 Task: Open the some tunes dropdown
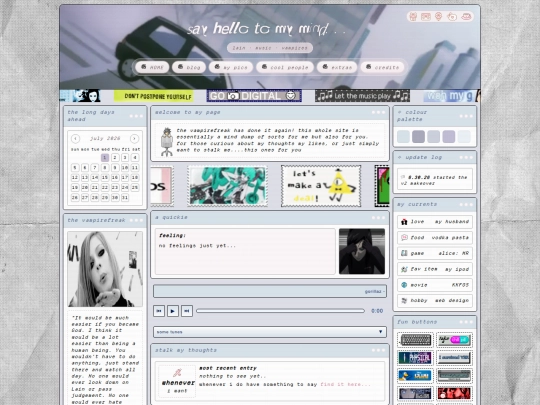pyautogui.click(x=270, y=332)
